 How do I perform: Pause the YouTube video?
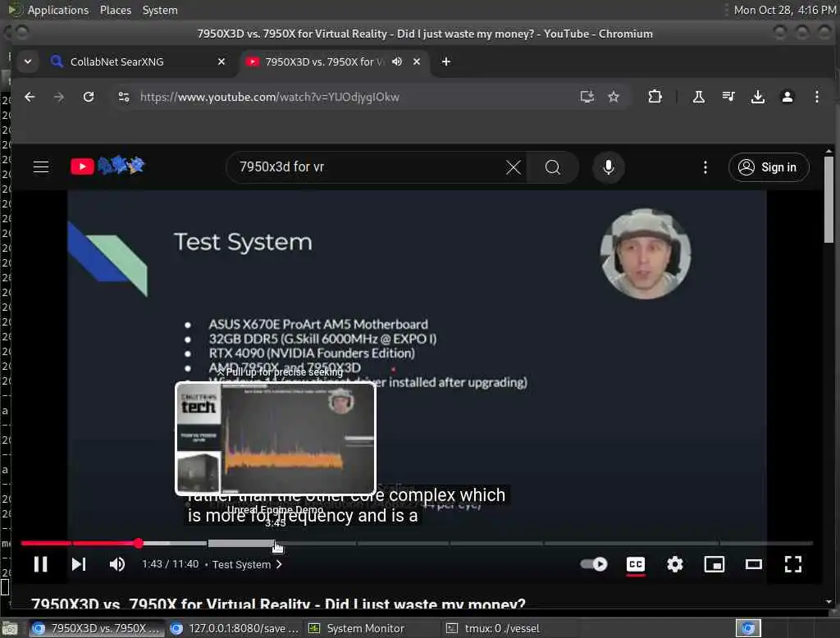[x=41, y=564]
